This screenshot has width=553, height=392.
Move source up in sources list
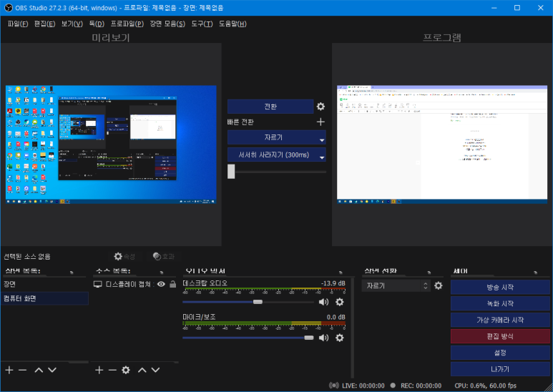click(142, 370)
